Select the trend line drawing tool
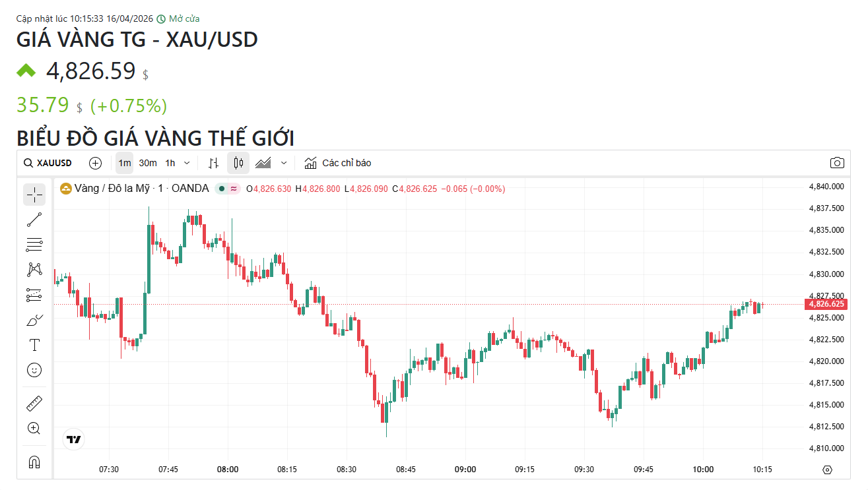The width and height of the screenshot is (868, 490). pyautogui.click(x=34, y=220)
